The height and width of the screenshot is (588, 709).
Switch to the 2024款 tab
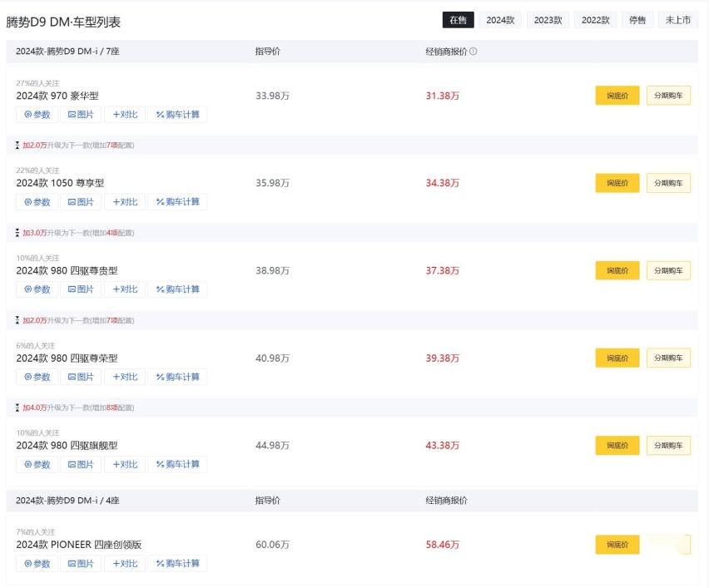[x=500, y=20]
